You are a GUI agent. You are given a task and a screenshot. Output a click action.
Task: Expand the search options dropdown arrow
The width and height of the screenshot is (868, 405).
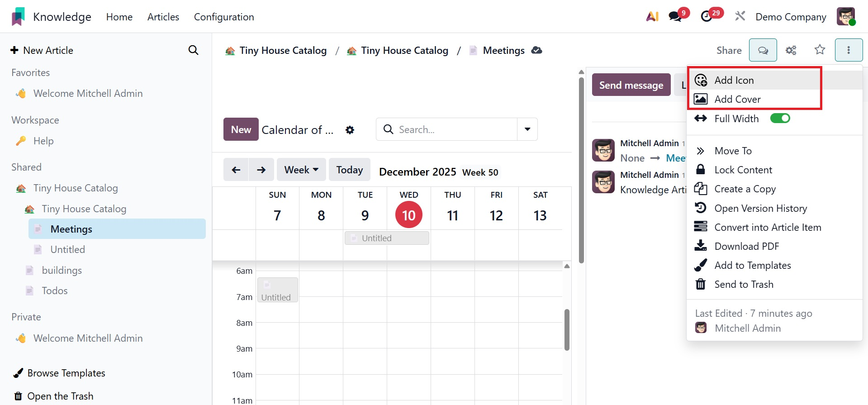point(527,129)
